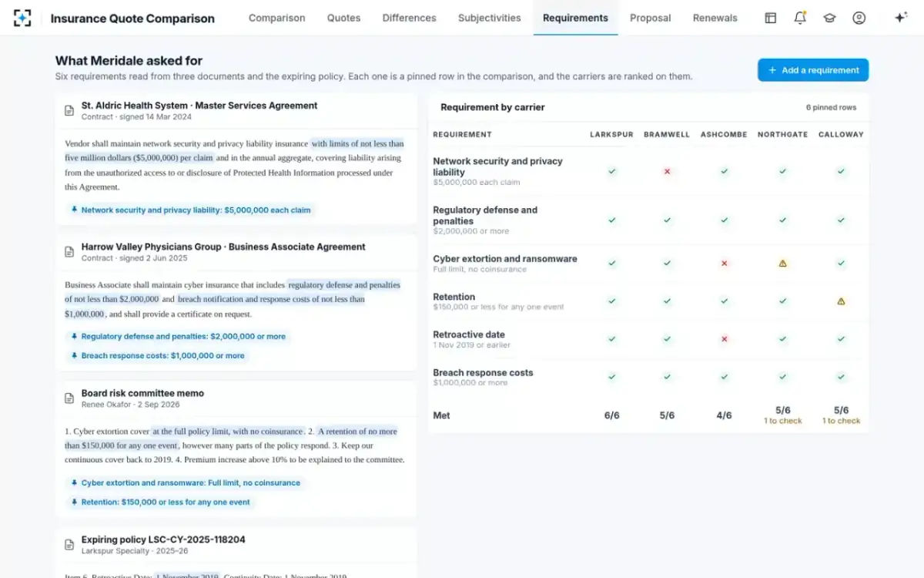Click the ASHCOMBE column header
This screenshot has height=578, width=924.
[x=724, y=134]
